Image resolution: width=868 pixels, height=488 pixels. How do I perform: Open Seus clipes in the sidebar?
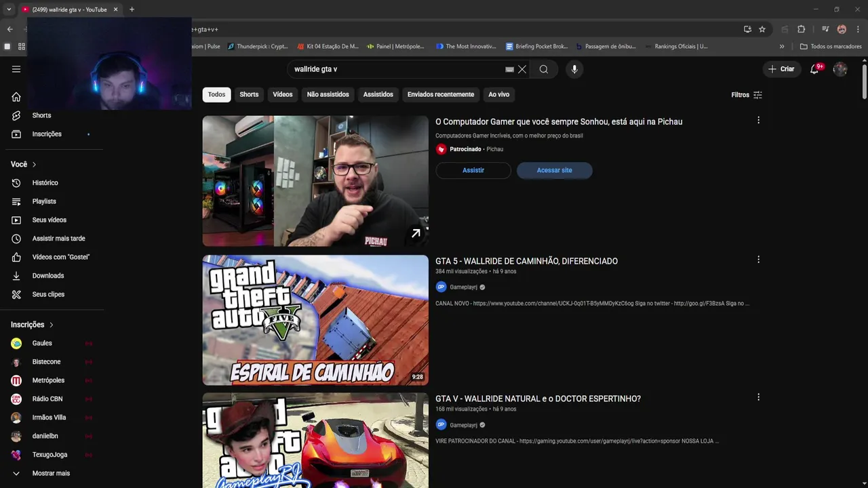point(48,294)
